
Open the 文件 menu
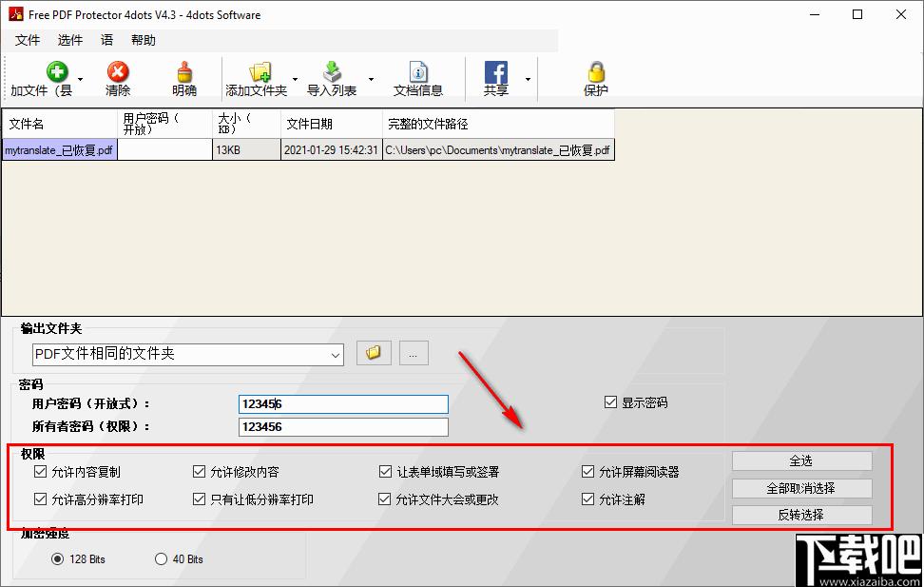[x=28, y=40]
